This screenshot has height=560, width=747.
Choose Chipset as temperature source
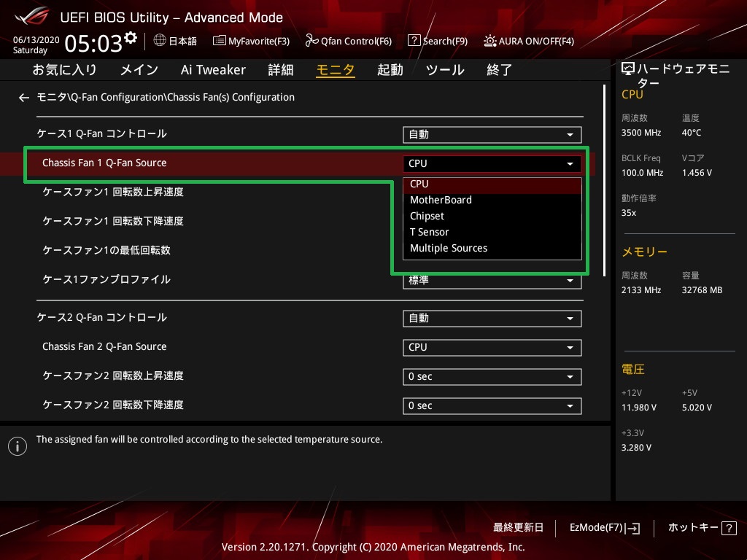(x=492, y=216)
